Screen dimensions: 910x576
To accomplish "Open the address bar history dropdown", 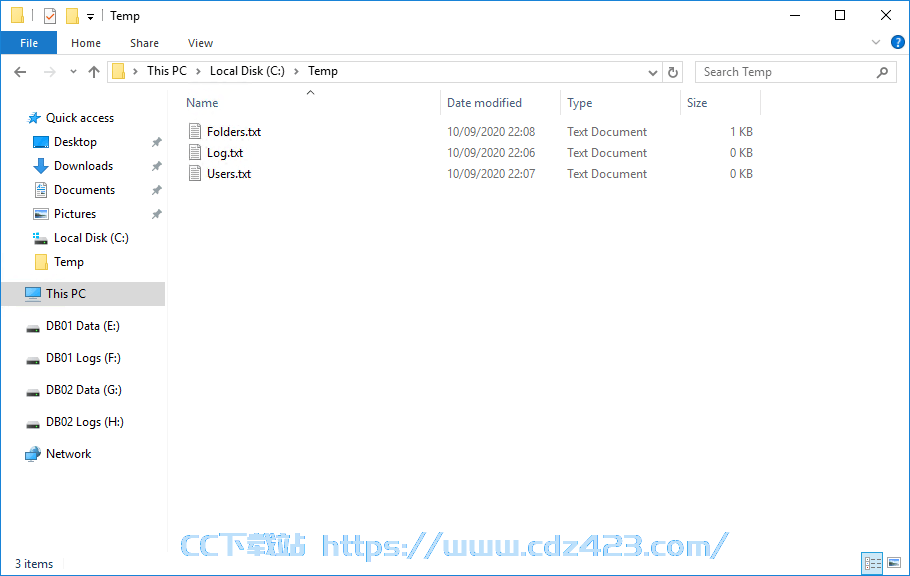I will pyautogui.click(x=653, y=73).
